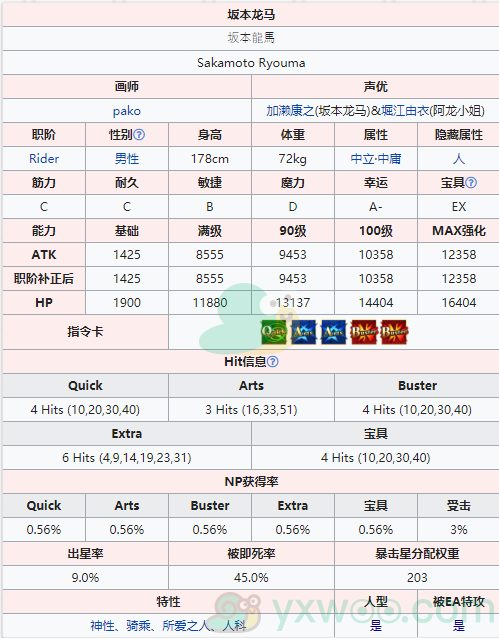Open voice actor 加濑康之 link

pyautogui.click(x=290, y=111)
